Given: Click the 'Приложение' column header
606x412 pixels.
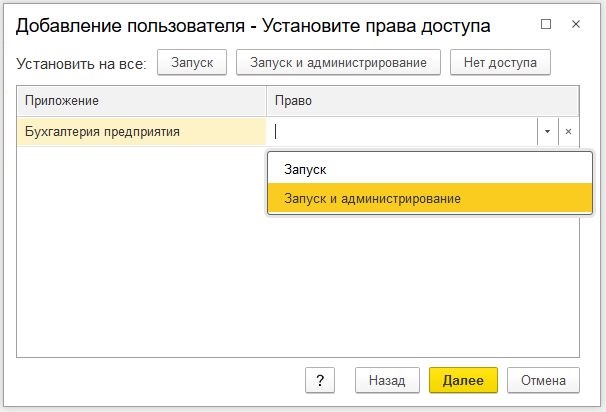Looking at the screenshot, I should [141, 101].
